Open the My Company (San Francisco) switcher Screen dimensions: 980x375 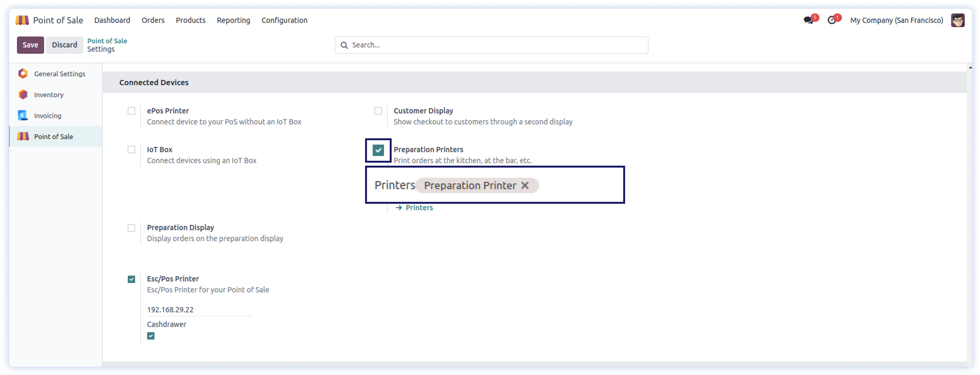coord(896,20)
